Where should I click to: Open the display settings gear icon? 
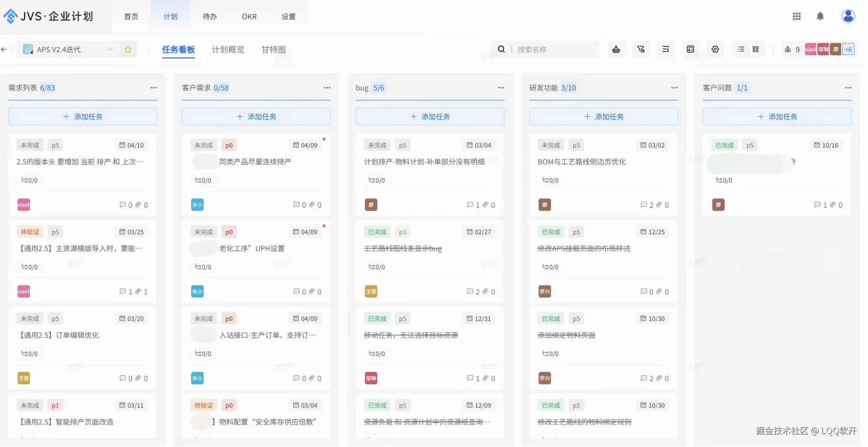click(x=715, y=49)
